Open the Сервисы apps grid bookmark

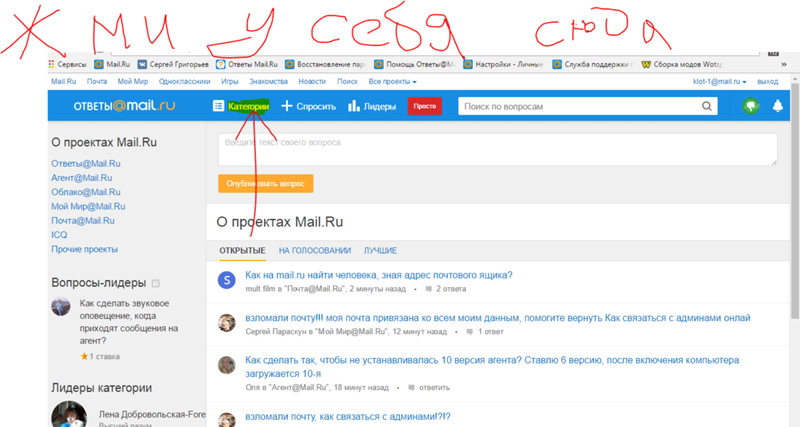67,64
